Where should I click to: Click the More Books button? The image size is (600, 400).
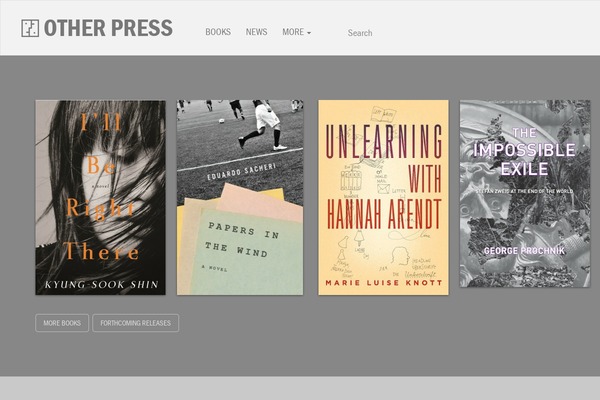point(62,323)
